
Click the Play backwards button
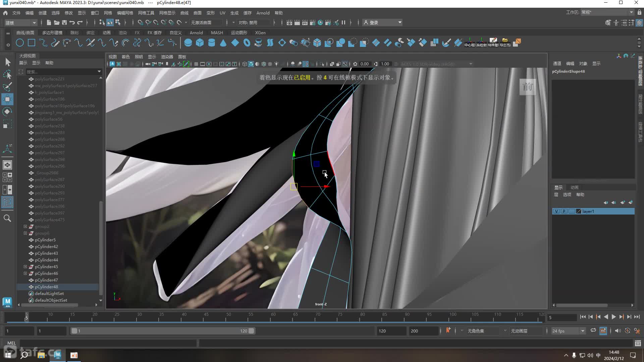pyautogui.click(x=606, y=317)
